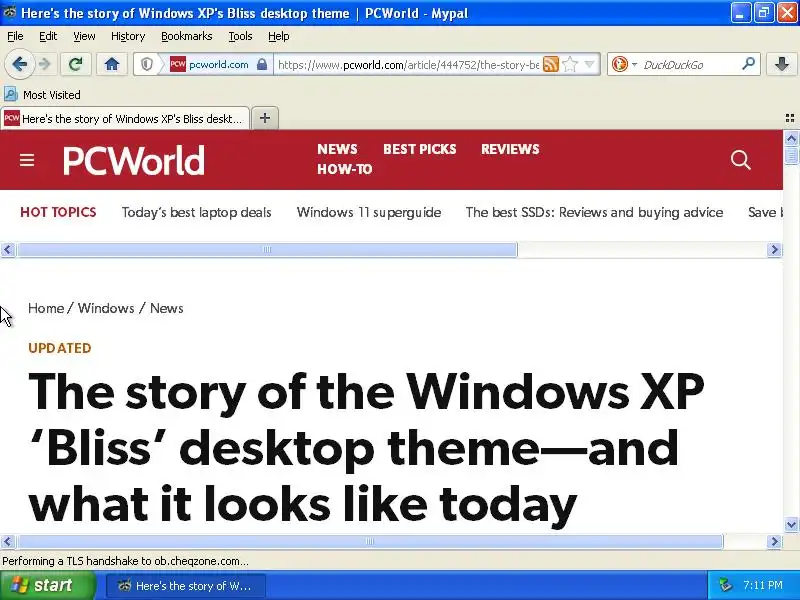The height and width of the screenshot is (600, 800).
Task: Open the Most Visited bookmarks folder
Action: pyautogui.click(x=42, y=95)
